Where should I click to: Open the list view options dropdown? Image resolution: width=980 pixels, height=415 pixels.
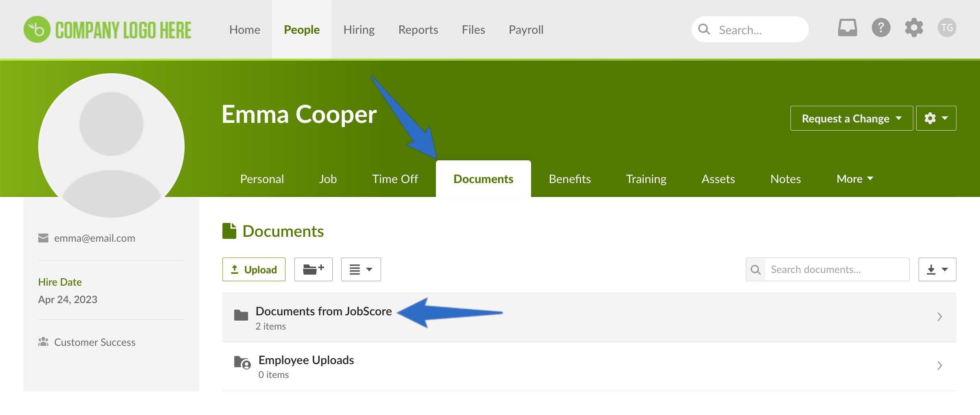[x=361, y=269]
